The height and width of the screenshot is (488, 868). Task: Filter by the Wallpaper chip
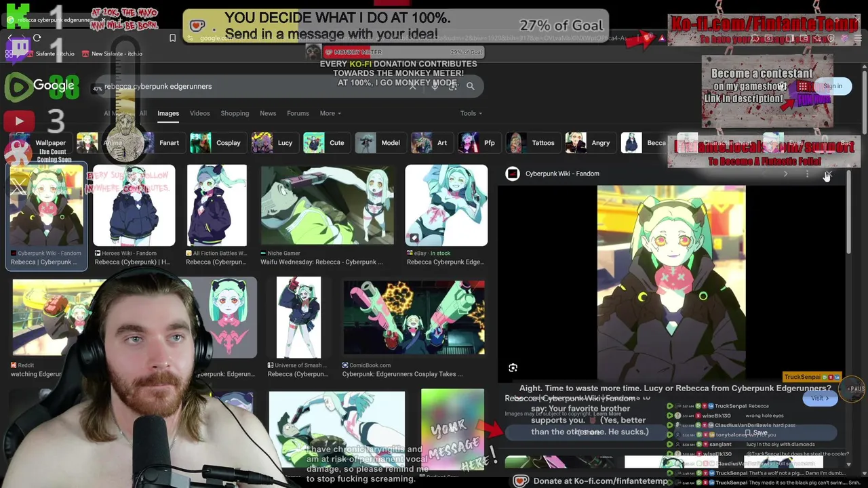point(42,143)
